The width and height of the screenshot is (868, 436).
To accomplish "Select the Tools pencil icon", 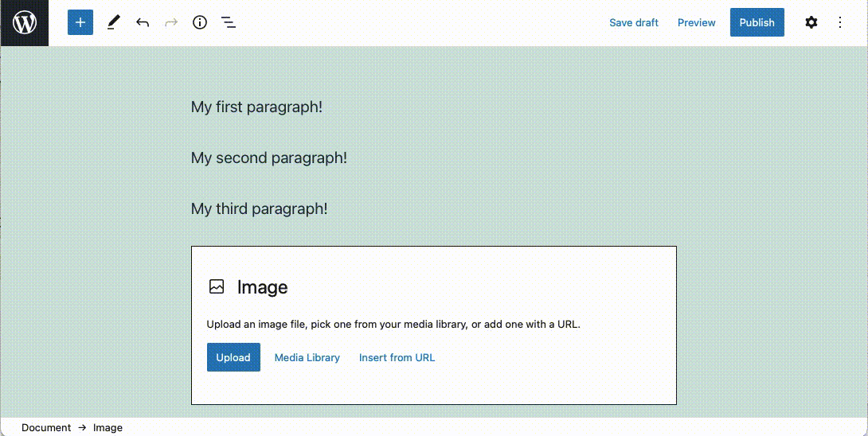I will pos(113,22).
